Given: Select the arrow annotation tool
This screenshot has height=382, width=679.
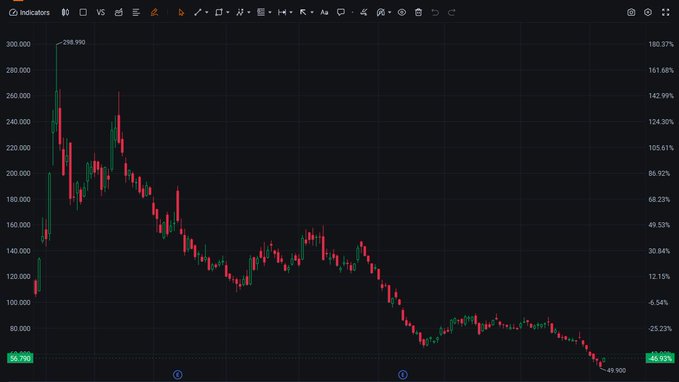Looking at the screenshot, I should 303,13.
